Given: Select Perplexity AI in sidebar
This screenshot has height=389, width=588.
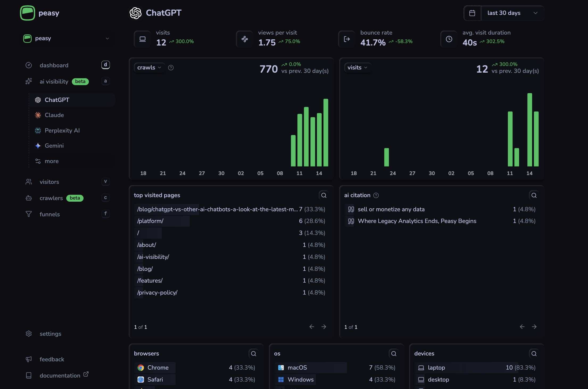Looking at the screenshot, I should pyautogui.click(x=72, y=130).
